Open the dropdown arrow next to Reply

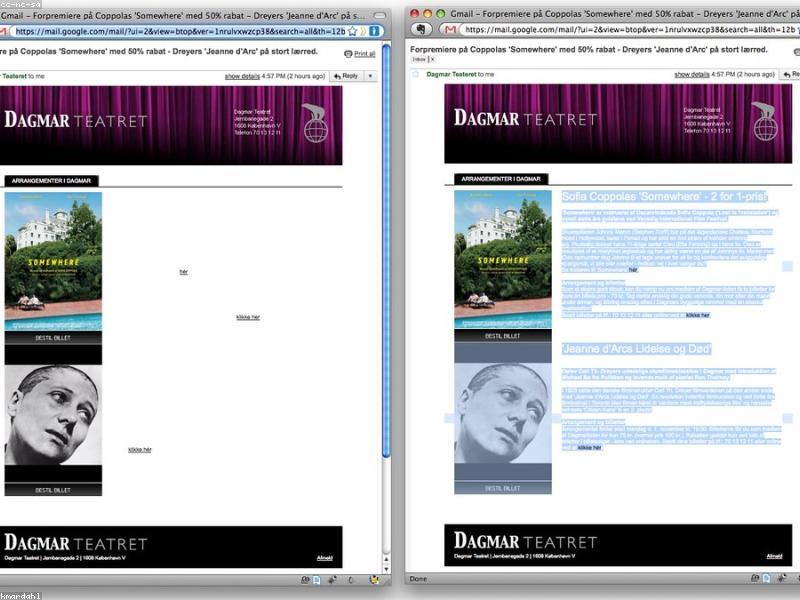click(x=370, y=76)
